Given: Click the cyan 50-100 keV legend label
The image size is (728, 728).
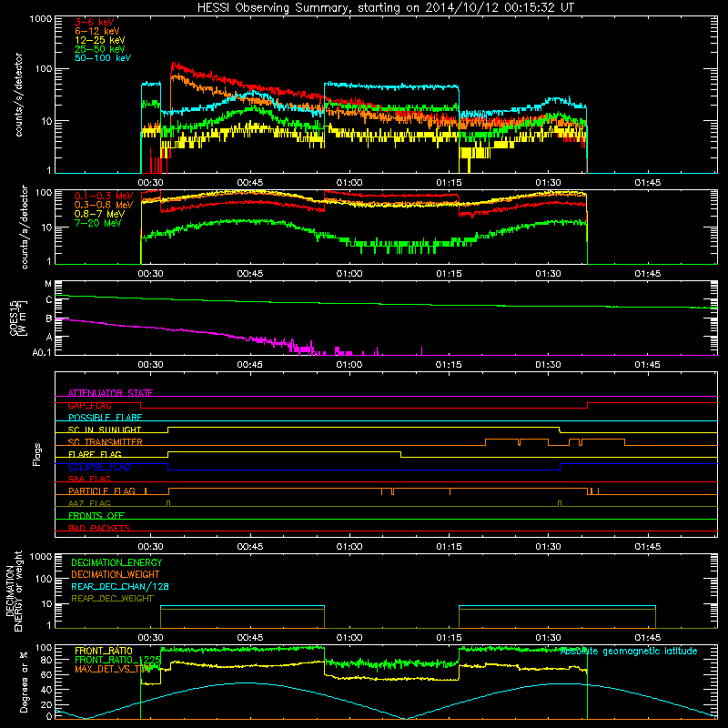Looking at the screenshot, I should (x=103, y=57).
